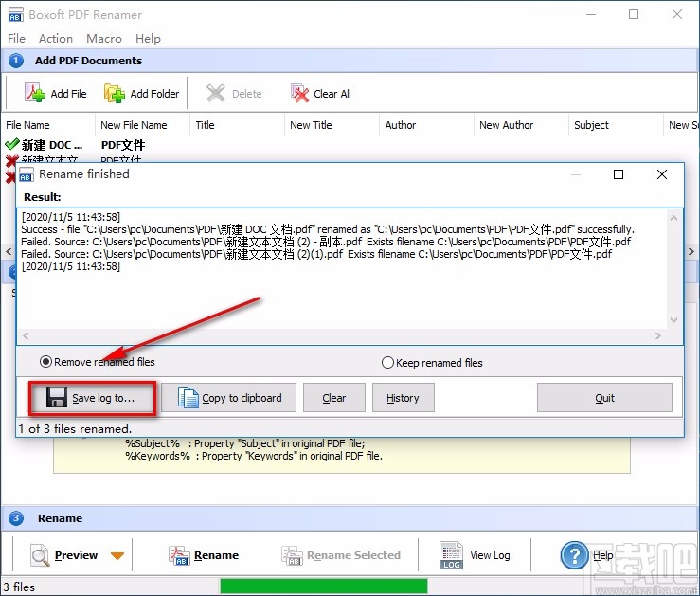700x596 pixels.
Task: Click the Preview button with magnifier icon
Action: point(63,555)
